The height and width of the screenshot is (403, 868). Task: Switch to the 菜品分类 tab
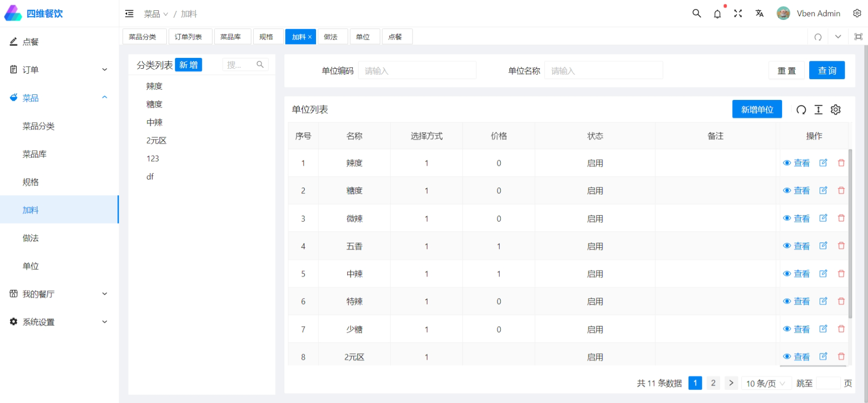pos(144,37)
